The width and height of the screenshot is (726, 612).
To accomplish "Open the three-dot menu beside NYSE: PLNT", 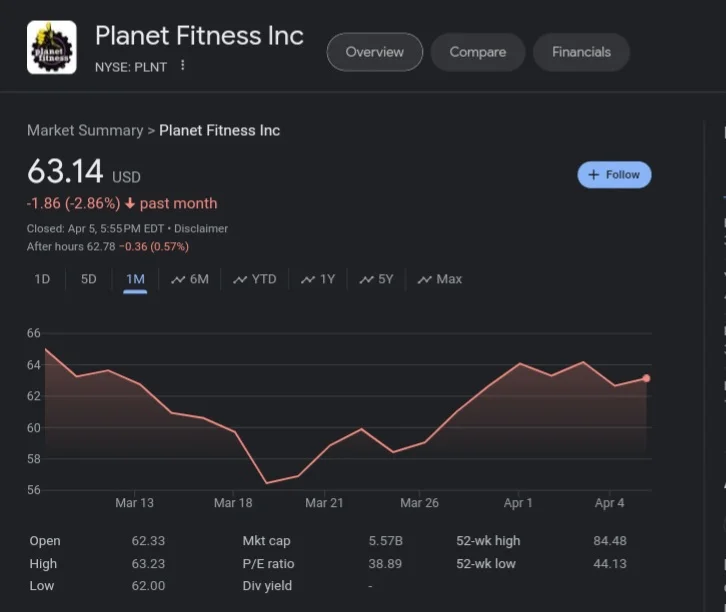I will pyautogui.click(x=183, y=65).
